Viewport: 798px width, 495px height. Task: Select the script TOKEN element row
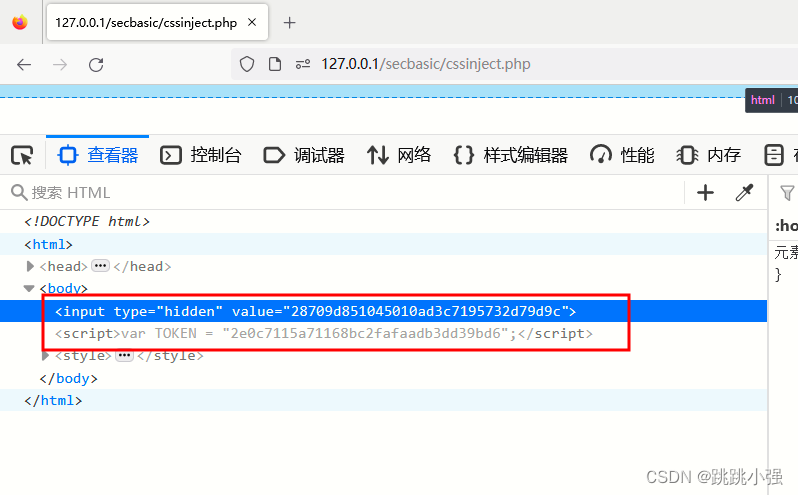[x=383, y=333]
